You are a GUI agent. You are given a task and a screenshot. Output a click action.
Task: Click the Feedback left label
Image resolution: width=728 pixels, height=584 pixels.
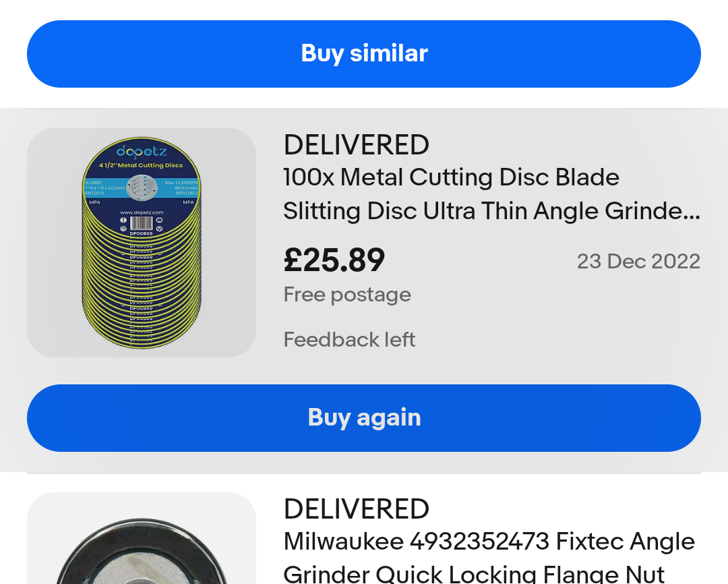349,339
